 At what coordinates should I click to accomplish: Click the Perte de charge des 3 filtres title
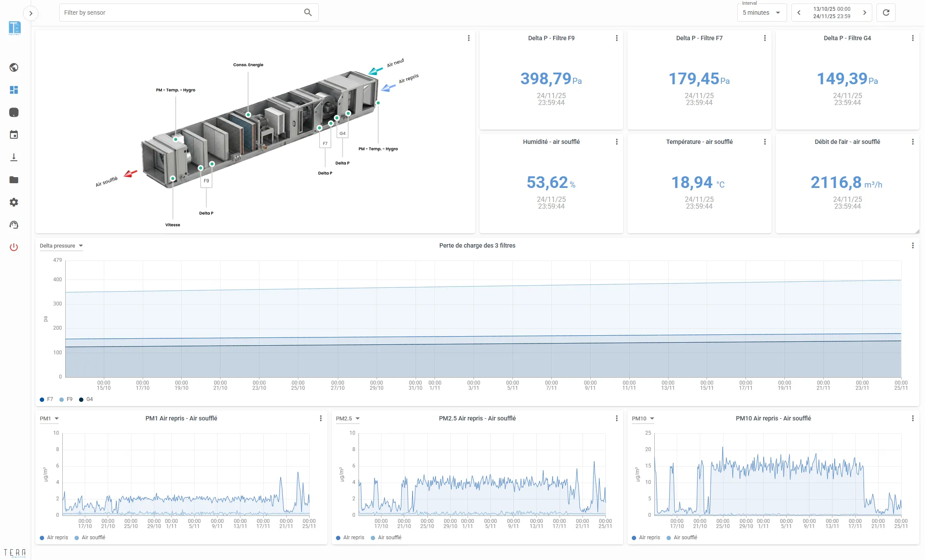point(477,245)
